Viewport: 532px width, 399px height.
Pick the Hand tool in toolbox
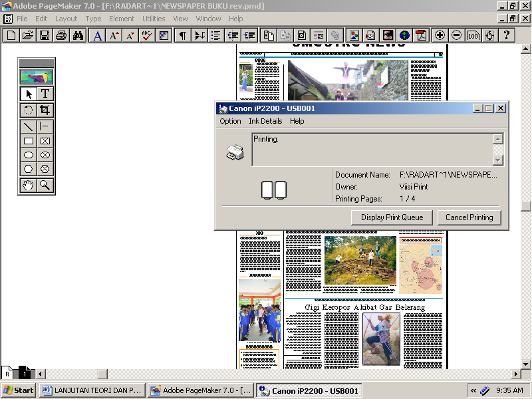click(29, 186)
